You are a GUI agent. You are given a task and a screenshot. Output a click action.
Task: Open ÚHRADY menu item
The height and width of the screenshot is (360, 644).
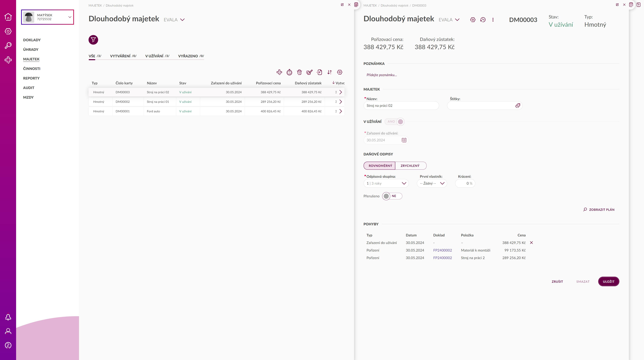31,49
